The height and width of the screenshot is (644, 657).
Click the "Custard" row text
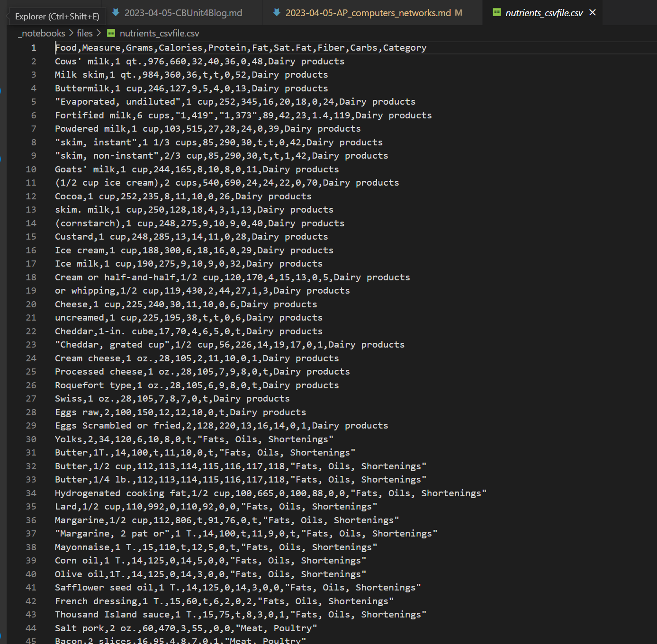[191, 237]
